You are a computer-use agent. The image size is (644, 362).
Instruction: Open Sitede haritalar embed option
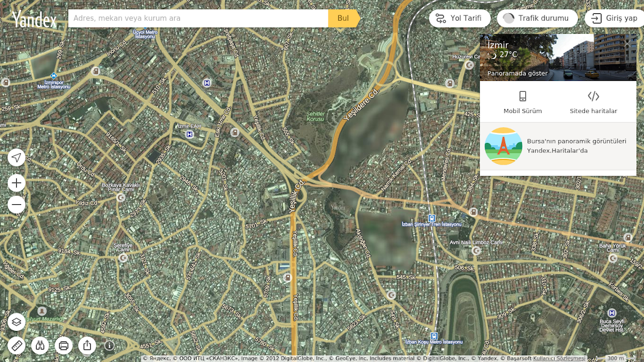coord(593,102)
